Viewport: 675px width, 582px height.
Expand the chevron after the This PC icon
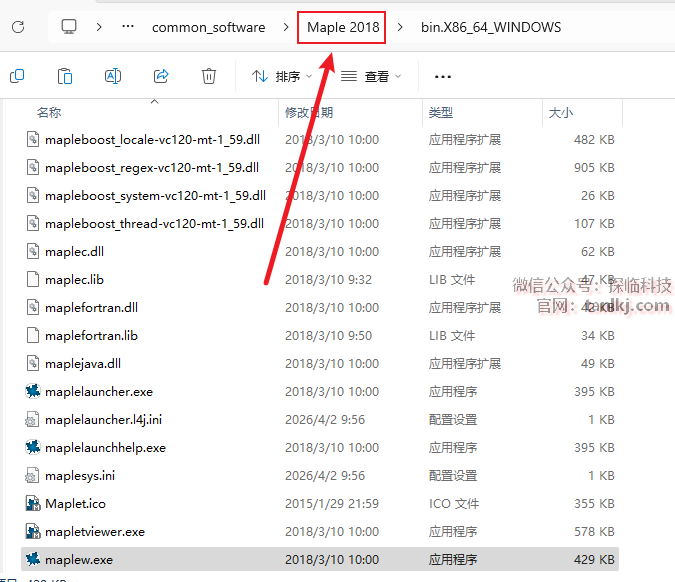pos(99,27)
